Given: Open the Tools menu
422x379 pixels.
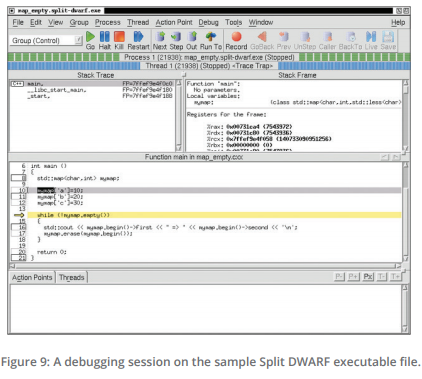Looking at the screenshot, I should (233, 22).
